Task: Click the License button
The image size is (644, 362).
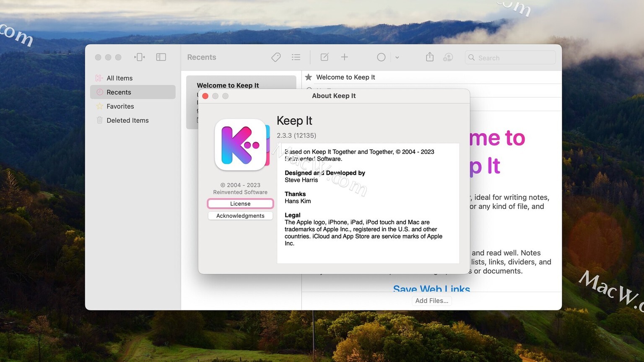Action: [240, 204]
